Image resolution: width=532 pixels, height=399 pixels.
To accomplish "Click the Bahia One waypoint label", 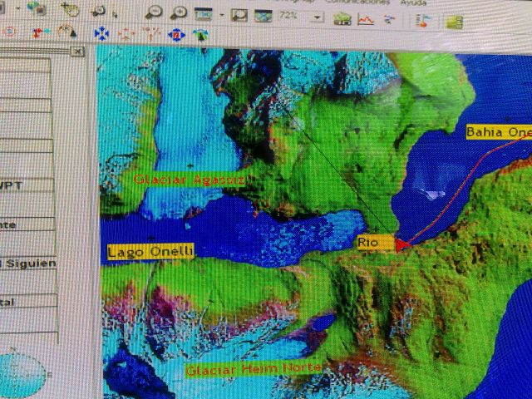I will (497, 131).
